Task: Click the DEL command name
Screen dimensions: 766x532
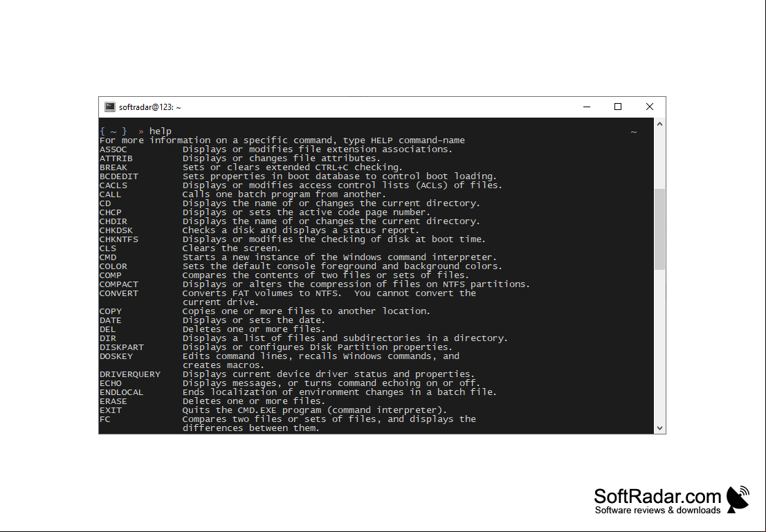Action: coord(108,329)
